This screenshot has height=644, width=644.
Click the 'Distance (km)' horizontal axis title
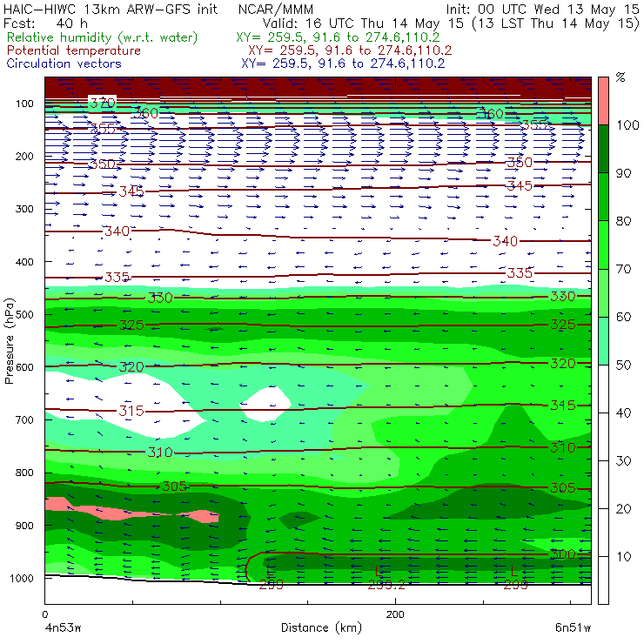[x=321, y=628]
